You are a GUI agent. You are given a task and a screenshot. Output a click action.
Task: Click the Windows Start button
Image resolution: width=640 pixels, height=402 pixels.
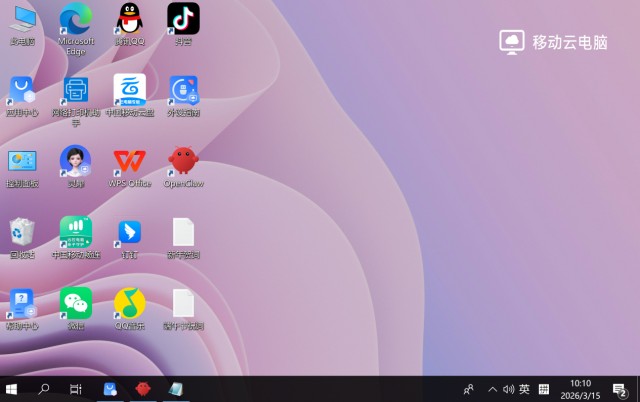12,389
